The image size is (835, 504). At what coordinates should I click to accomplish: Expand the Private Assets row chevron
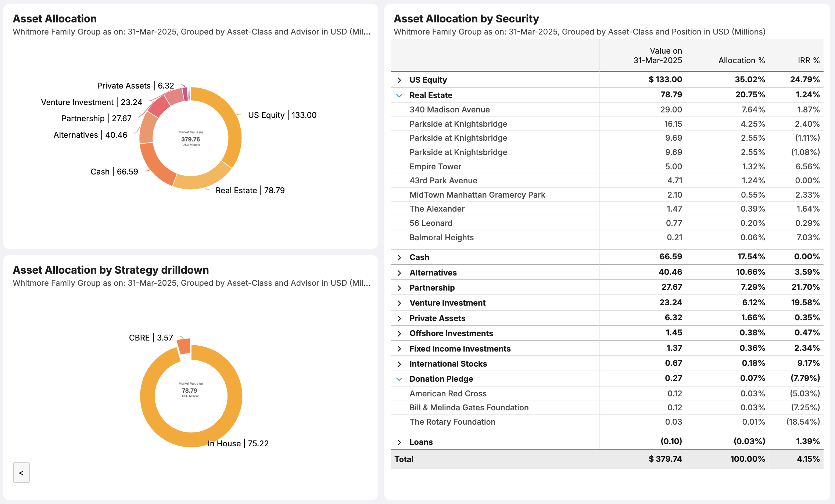click(399, 318)
